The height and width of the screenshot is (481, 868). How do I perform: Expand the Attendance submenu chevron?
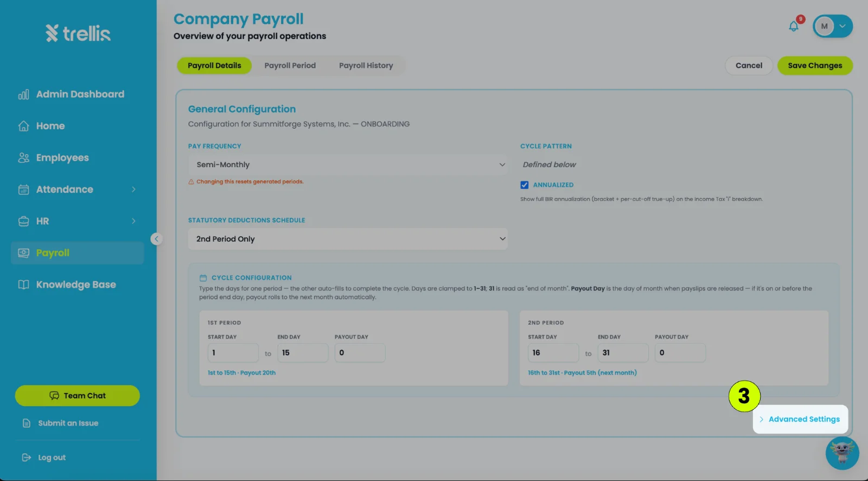(x=133, y=189)
